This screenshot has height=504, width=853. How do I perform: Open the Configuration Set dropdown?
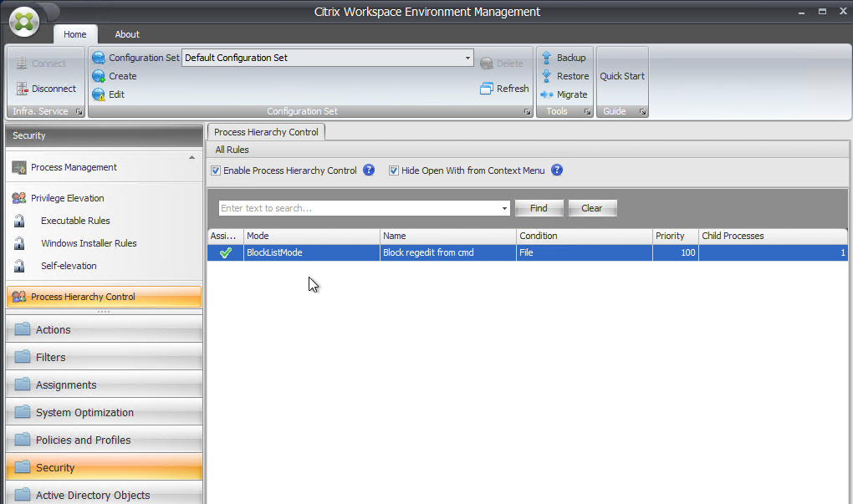[467, 58]
